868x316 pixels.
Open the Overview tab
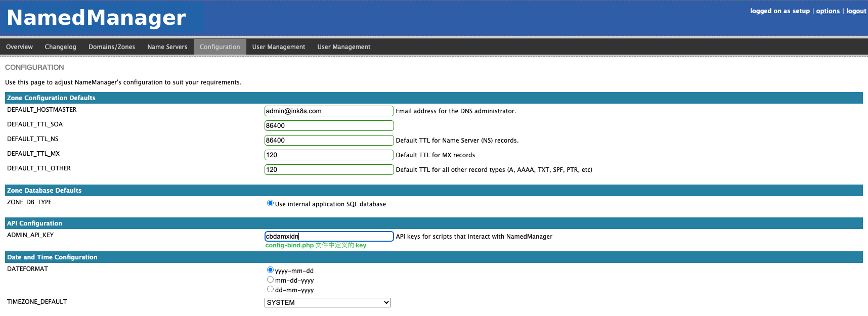coord(19,47)
